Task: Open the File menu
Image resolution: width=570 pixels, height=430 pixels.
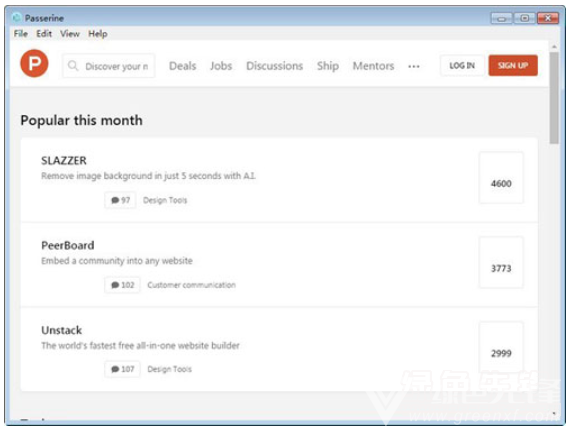Action: 21,34
